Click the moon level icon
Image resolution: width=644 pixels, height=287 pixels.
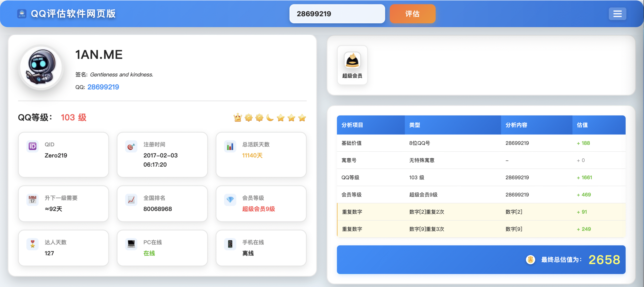pos(270,118)
